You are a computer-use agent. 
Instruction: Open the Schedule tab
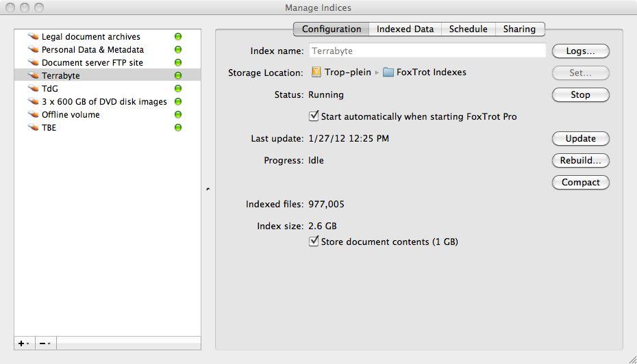point(468,29)
